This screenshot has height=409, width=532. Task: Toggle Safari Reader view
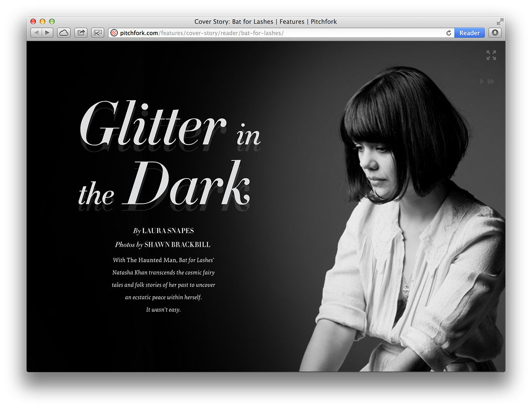coord(469,33)
